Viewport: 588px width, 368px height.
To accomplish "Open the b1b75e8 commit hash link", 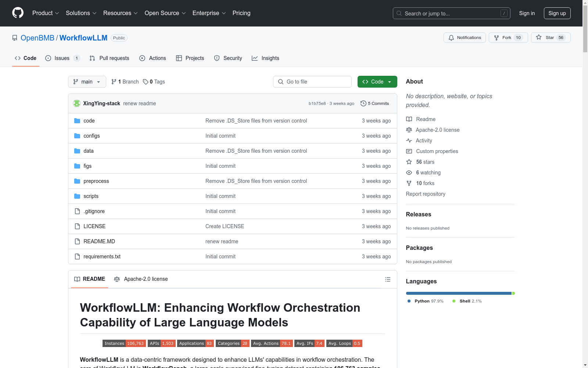I will (317, 103).
